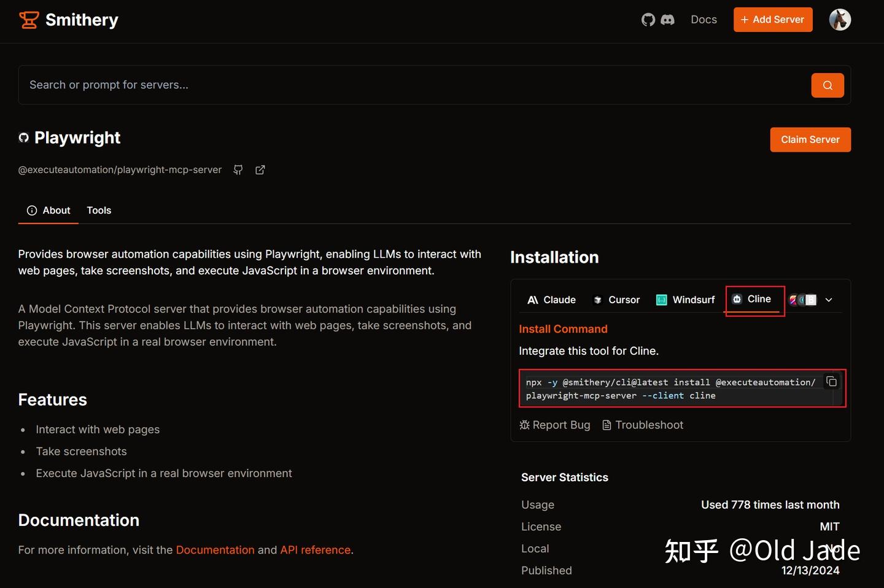
Task: Open the external link icon next to the repo name
Action: pos(260,169)
